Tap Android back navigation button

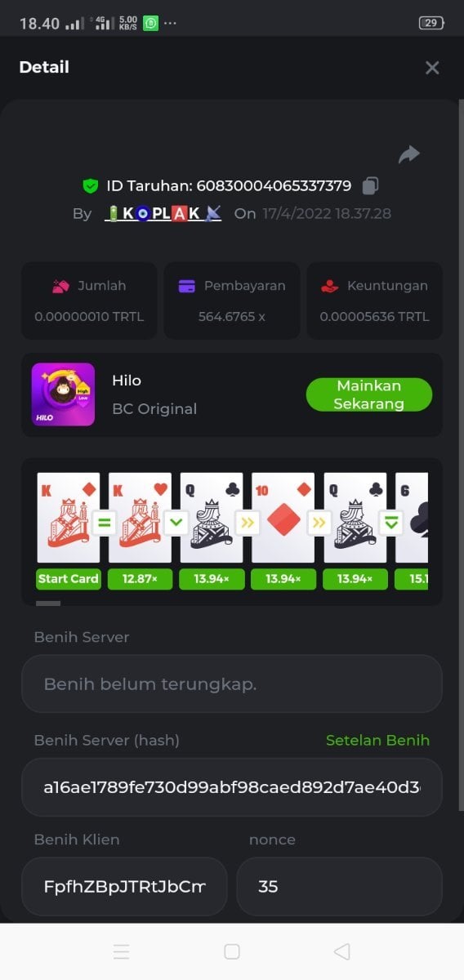click(x=342, y=951)
